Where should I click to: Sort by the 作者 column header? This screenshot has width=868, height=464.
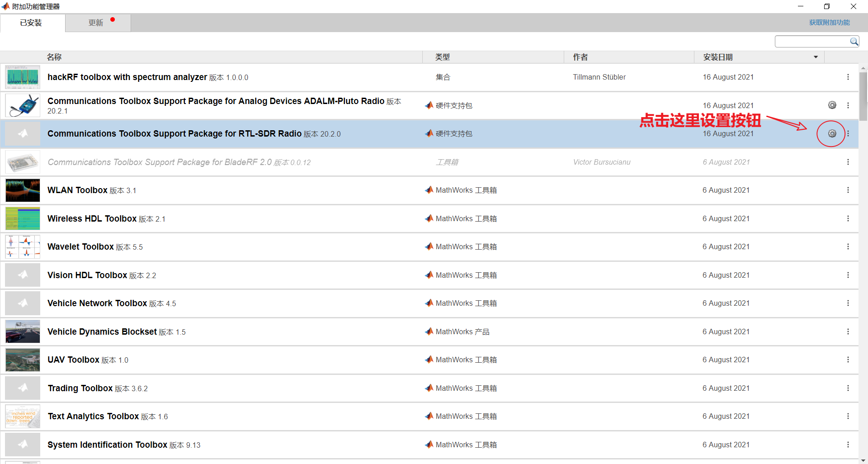[580, 57]
